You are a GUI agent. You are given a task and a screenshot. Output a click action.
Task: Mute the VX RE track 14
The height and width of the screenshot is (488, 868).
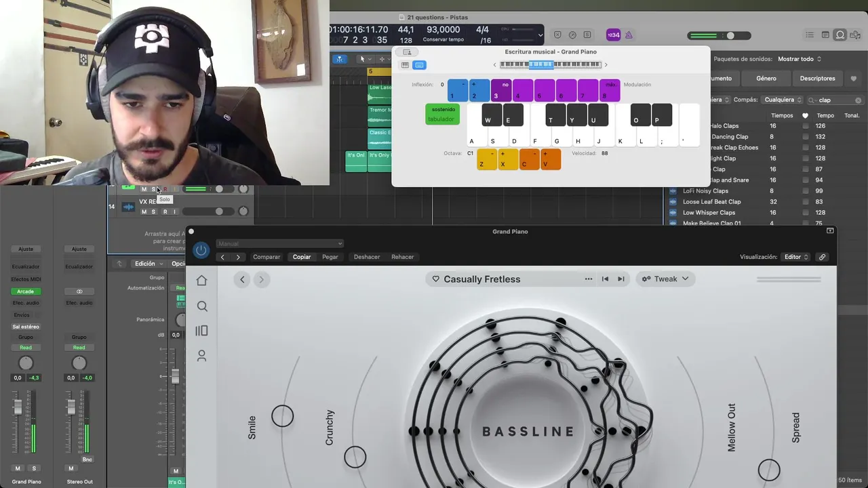144,212
